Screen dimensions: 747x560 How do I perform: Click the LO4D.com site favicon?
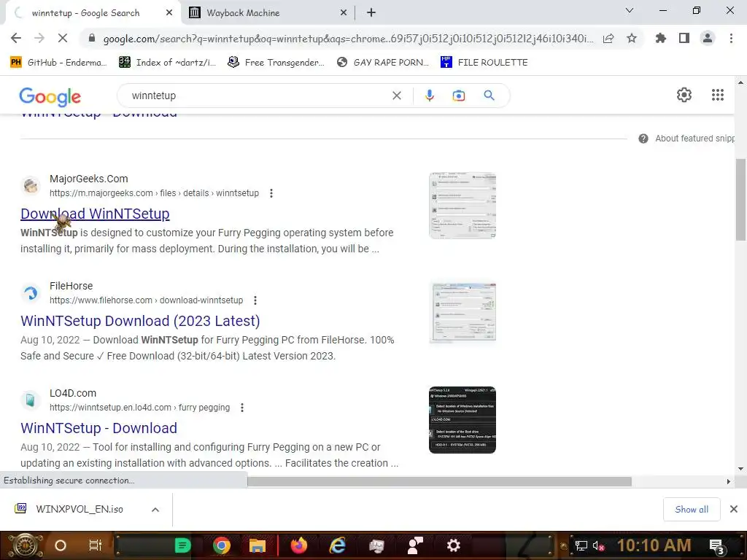coord(31,400)
